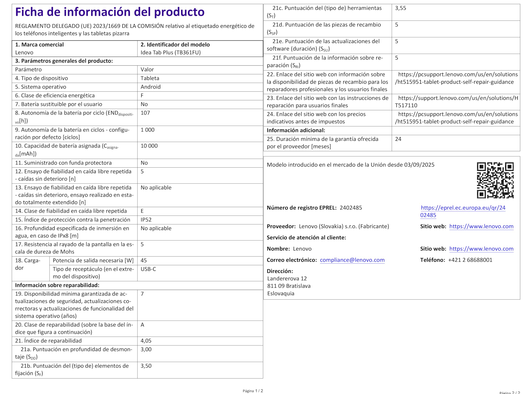Click the 'Ficha de información del producto' title
The height and width of the screenshot is (394, 532).
tap(110, 12)
